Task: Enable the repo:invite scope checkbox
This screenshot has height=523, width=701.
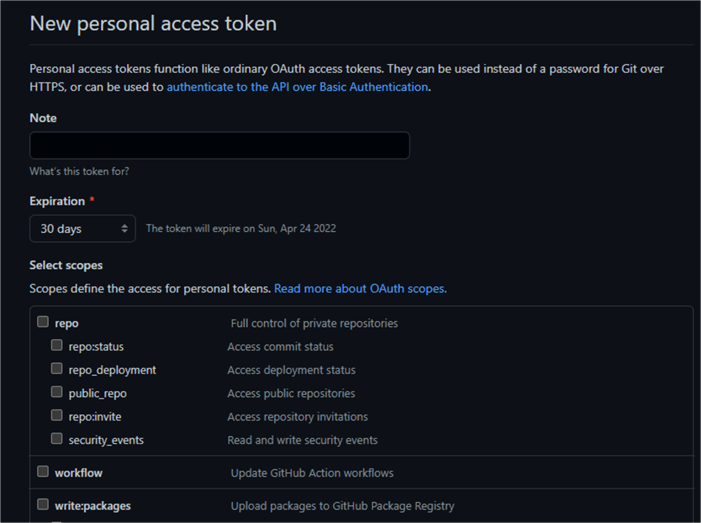Action: click(x=57, y=416)
